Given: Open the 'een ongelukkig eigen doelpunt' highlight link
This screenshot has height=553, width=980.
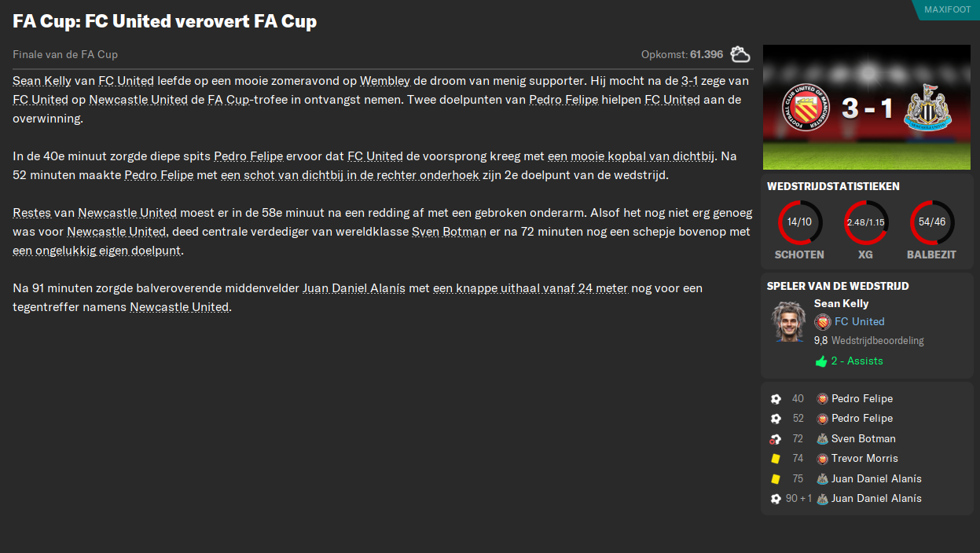Looking at the screenshot, I should pos(97,251).
